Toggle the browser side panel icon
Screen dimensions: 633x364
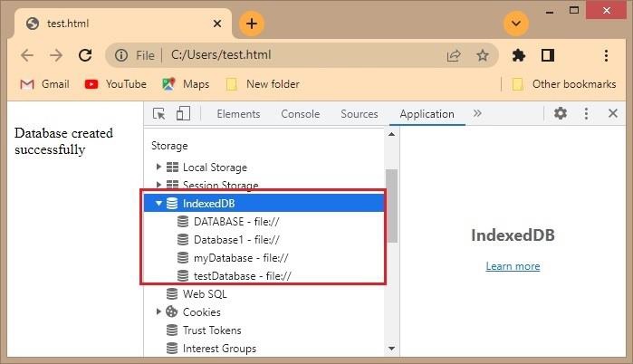[x=547, y=55]
